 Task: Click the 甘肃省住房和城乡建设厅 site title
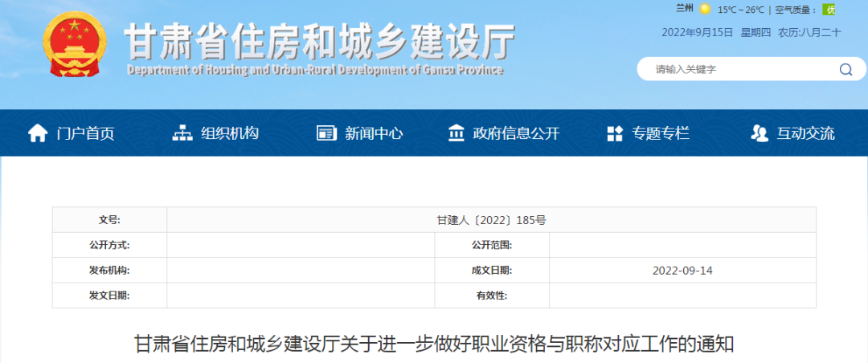tap(318, 40)
